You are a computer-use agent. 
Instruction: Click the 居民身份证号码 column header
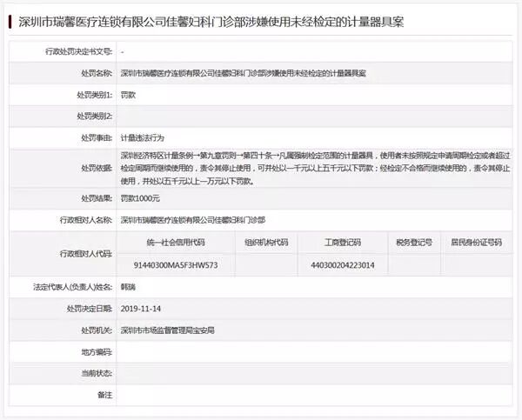(477, 243)
